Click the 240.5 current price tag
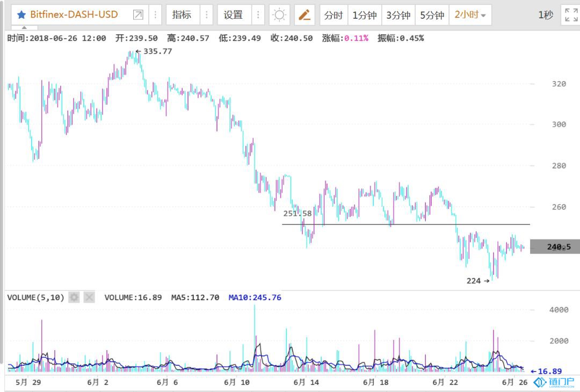The width and height of the screenshot is (580, 392). (x=555, y=246)
